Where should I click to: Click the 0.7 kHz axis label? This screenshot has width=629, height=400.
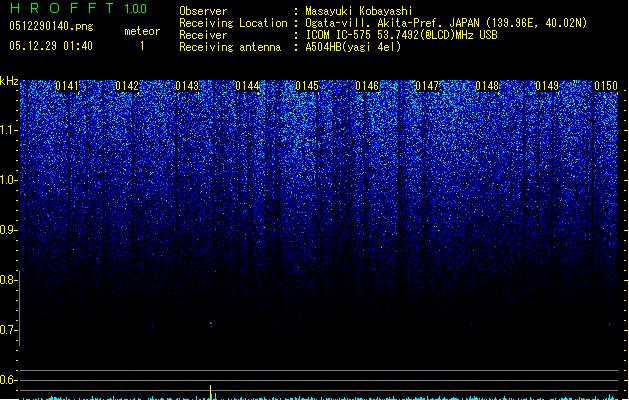pyautogui.click(x=9, y=330)
